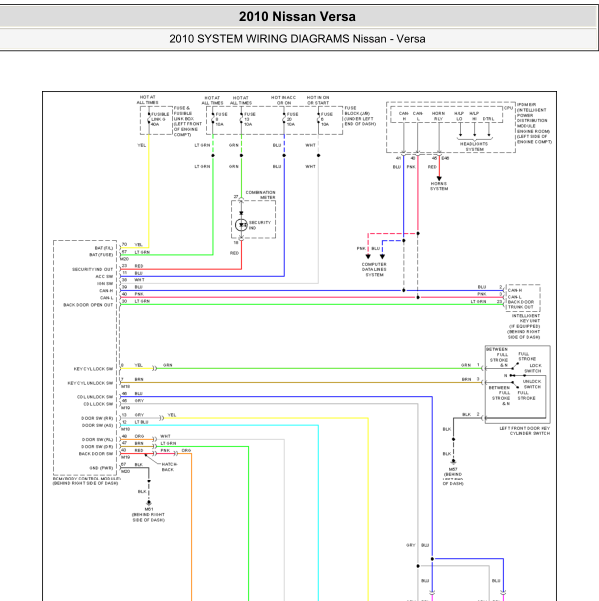Viewport: 599px width, 601px height.
Task: Select the 'HATCHBACK' callout label
Action: 169,466
